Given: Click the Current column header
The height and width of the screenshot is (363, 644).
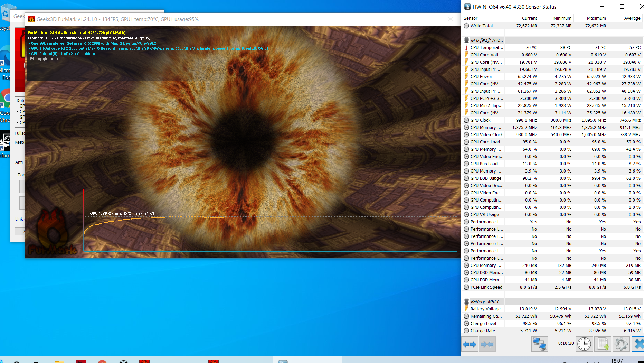Looking at the screenshot, I should 521,18.
